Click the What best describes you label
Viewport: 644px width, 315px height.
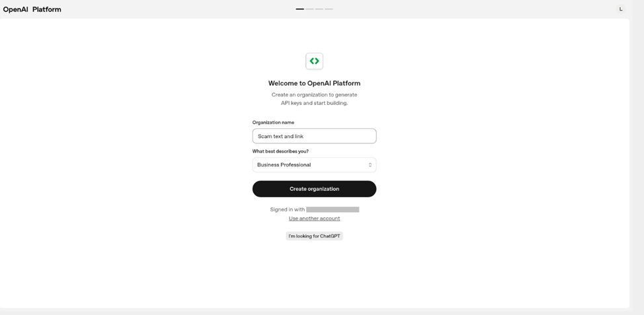[280, 151]
